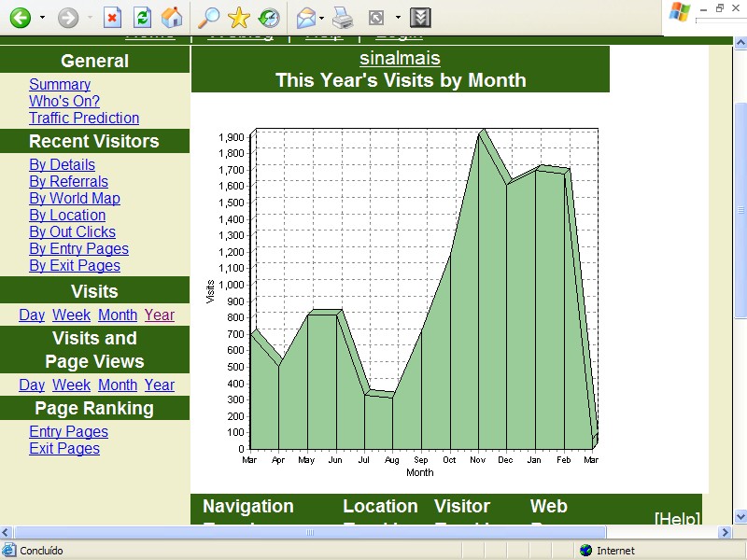Image resolution: width=747 pixels, height=560 pixels.
Task: Click the Navigation column header
Action: (248, 506)
